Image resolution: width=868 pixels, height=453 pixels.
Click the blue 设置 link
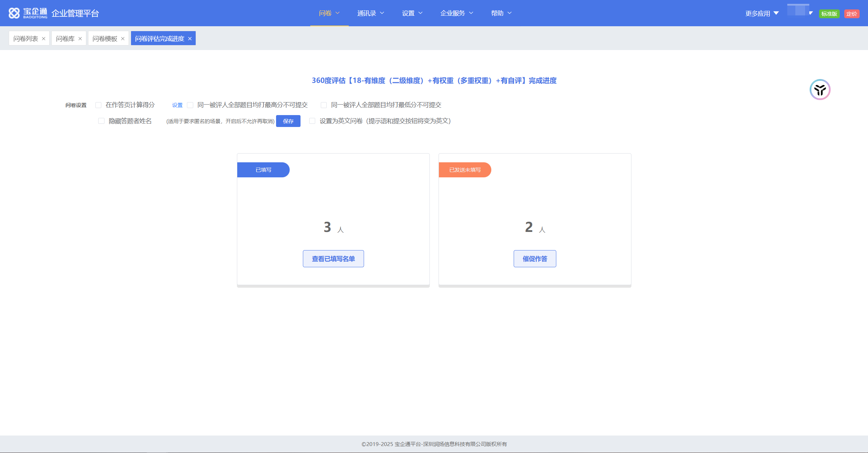(x=177, y=105)
